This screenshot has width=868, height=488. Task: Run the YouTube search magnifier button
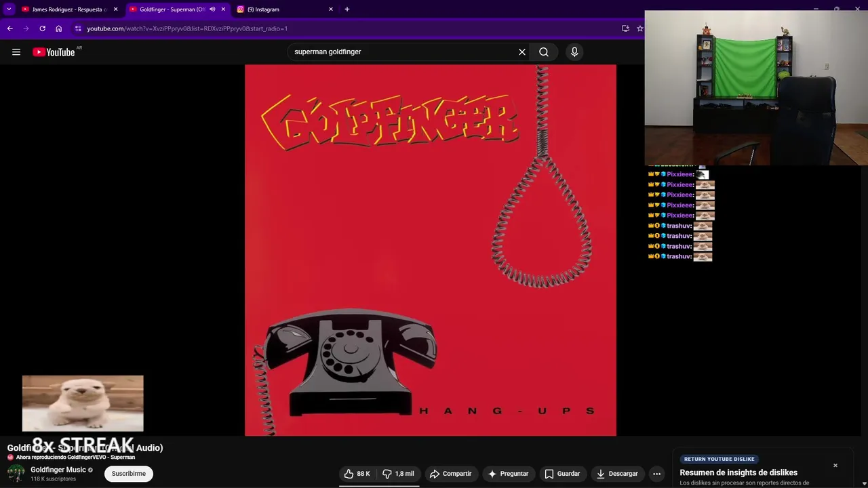pyautogui.click(x=544, y=52)
